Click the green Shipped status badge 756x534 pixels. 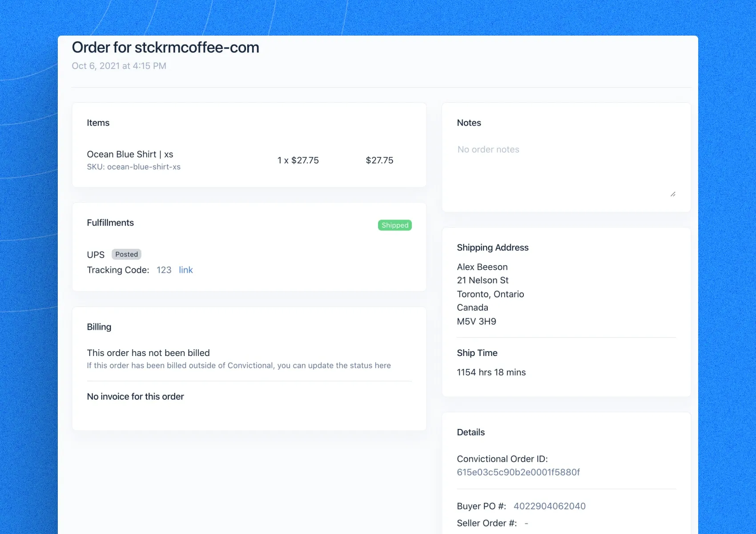tap(395, 225)
